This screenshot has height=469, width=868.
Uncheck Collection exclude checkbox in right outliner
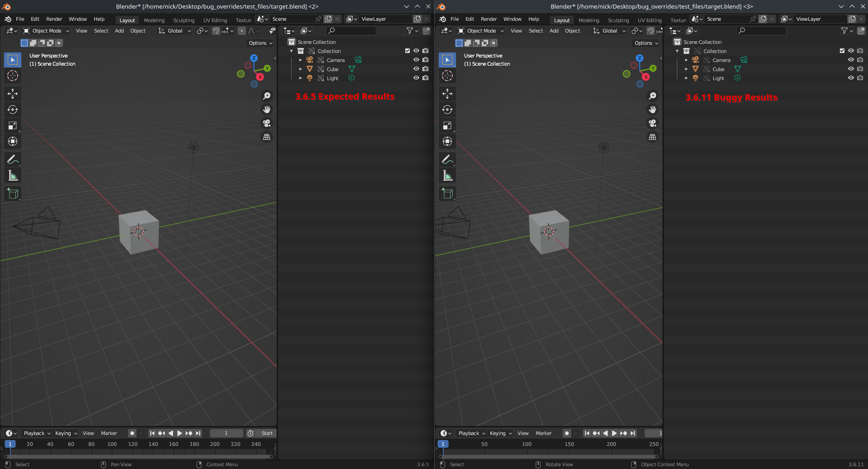point(842,51)
